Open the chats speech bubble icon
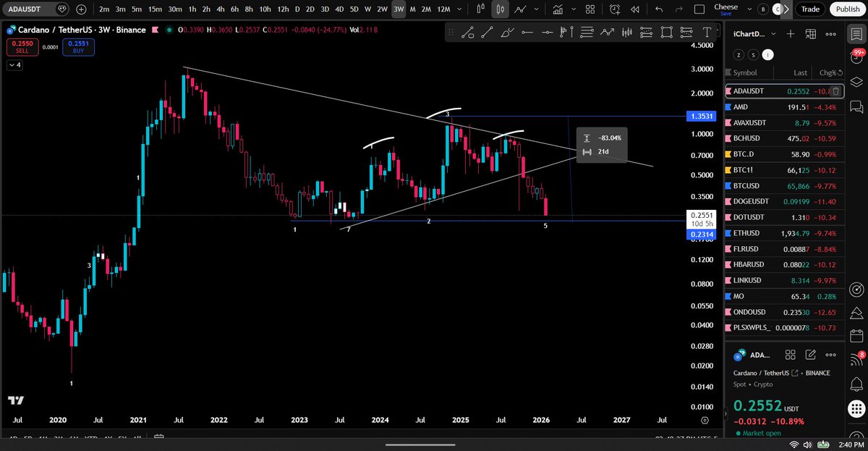 pyautogui.click(x=856, y=107)
